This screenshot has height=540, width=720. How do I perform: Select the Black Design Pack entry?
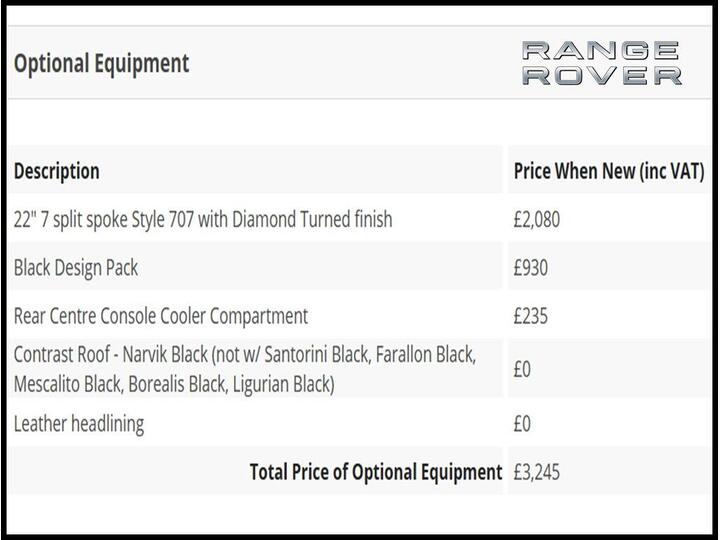click(76, 267)
